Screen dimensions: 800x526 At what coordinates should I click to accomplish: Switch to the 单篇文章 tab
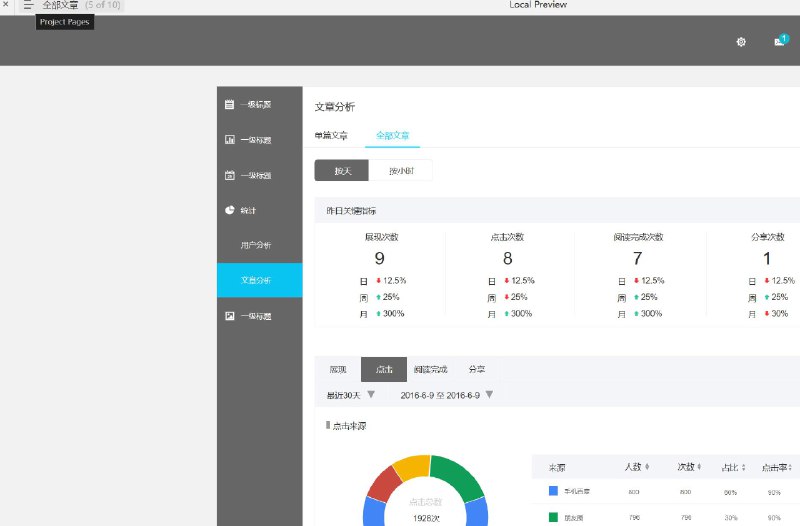click(331, 135)
